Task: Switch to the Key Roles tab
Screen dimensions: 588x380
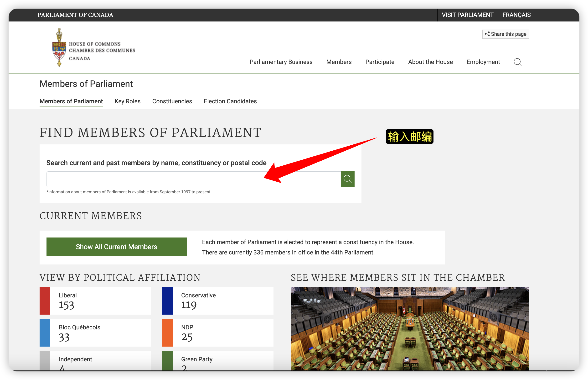Action: [x=127, y=101]
